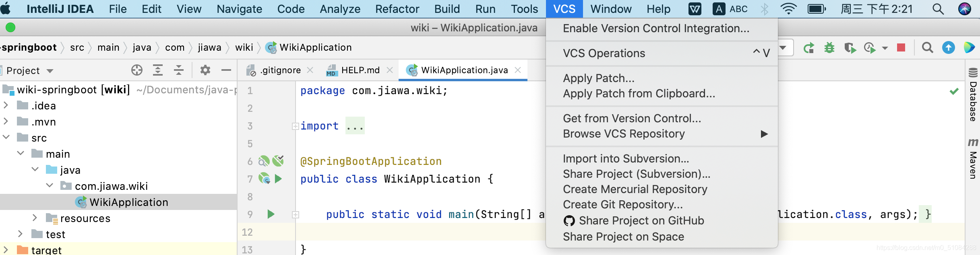Choose Get from Version Control
Viewport: 980px width, 255px height.
662,119
